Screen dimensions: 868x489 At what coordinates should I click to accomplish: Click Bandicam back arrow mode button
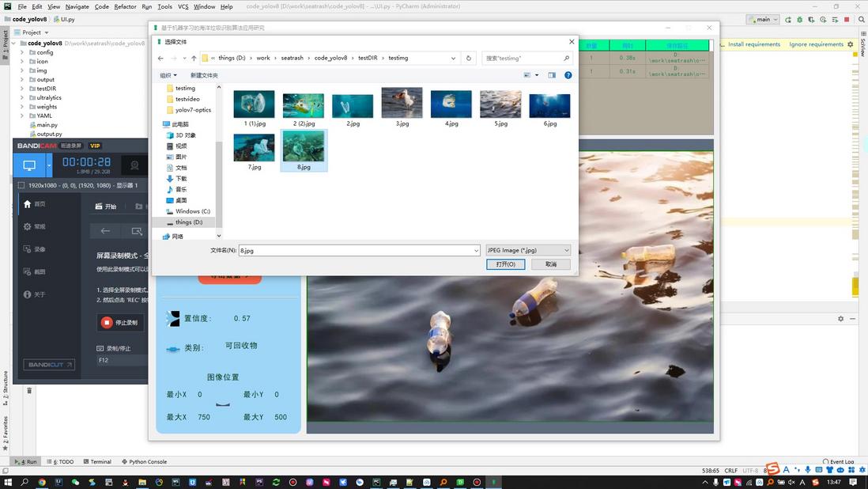[x=105, y=231]
